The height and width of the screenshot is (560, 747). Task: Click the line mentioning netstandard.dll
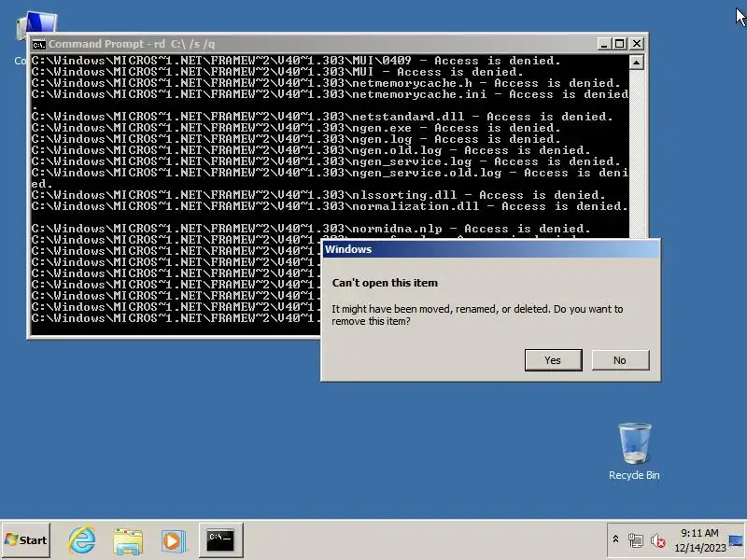click(322, 117)
